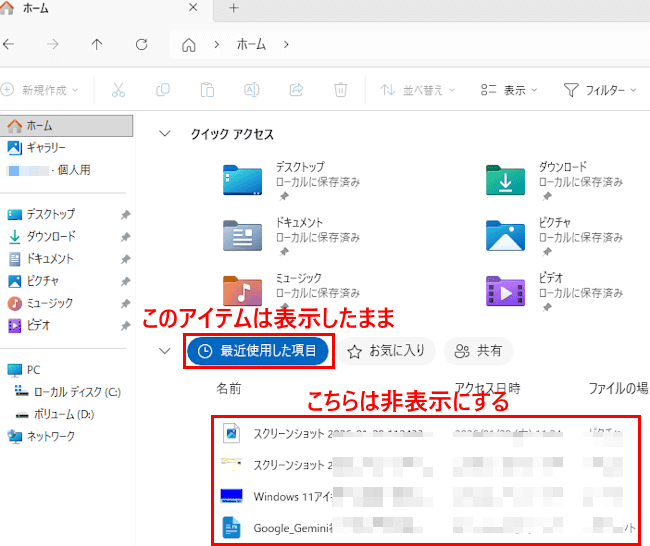Click the home icon in address bar

189,44
